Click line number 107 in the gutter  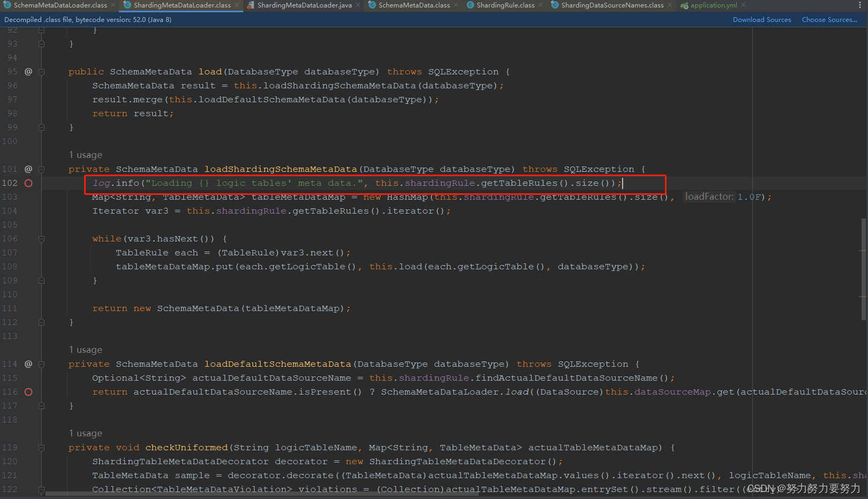[x=10, y=253]
